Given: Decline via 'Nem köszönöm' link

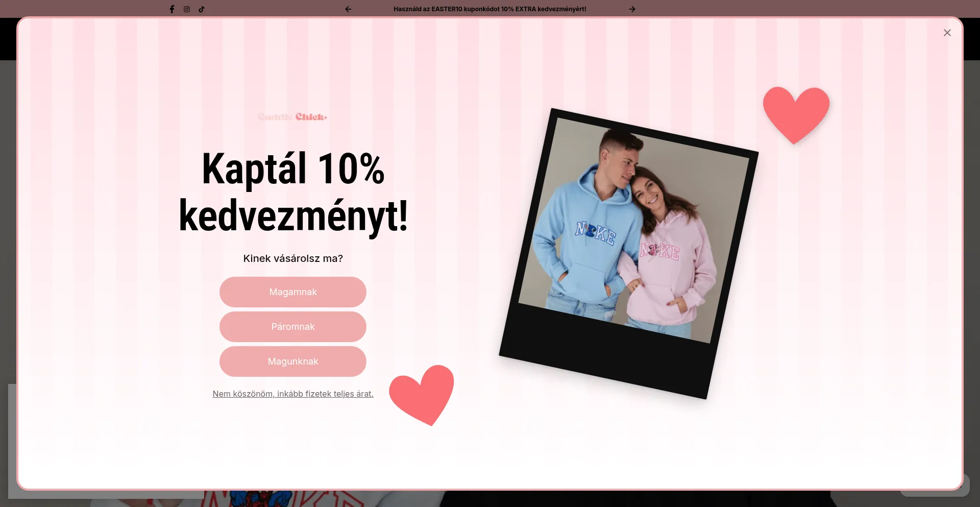Looking at the screenshot, I should [293, 394].
